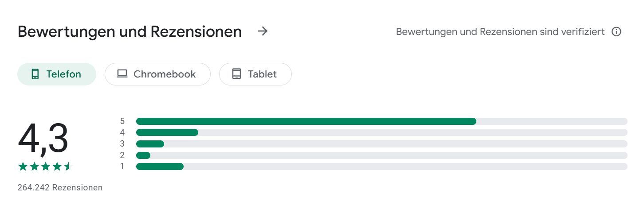
Task: Click the large 4,3 average rating
Action: 43,139
